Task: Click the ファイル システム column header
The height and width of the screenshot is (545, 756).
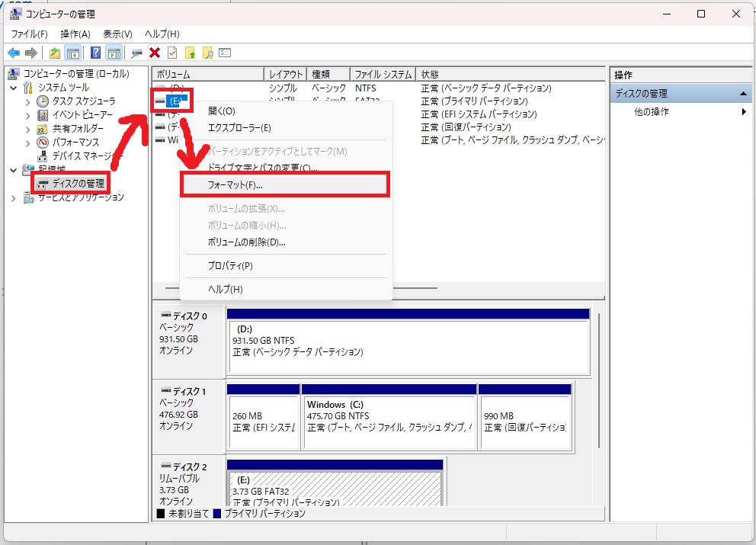Action: pyautogui.click(x=383, y=75)
